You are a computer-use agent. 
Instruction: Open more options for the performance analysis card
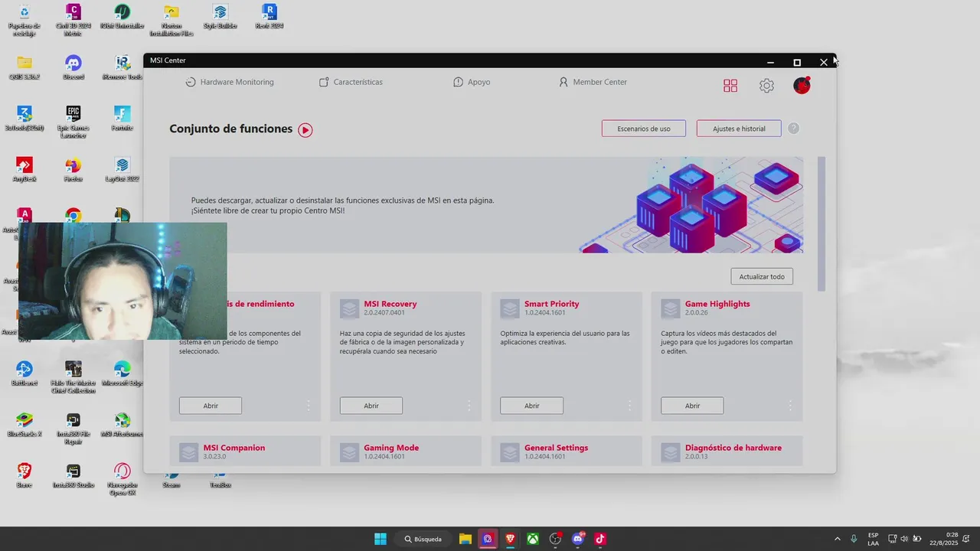(309, 406)
